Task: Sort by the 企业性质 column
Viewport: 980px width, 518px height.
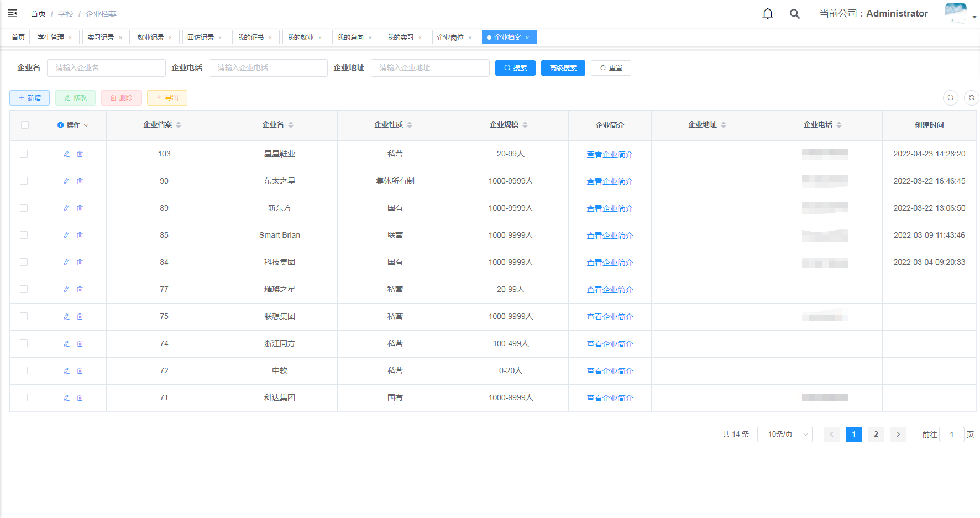Action: point(410,125)
